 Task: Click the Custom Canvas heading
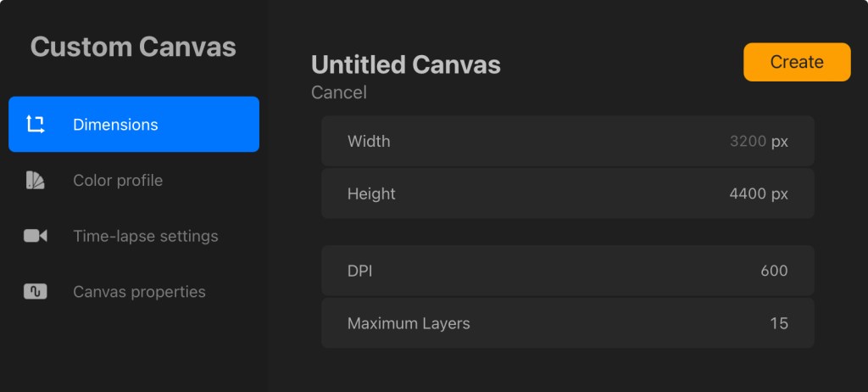tap(133, 47)
